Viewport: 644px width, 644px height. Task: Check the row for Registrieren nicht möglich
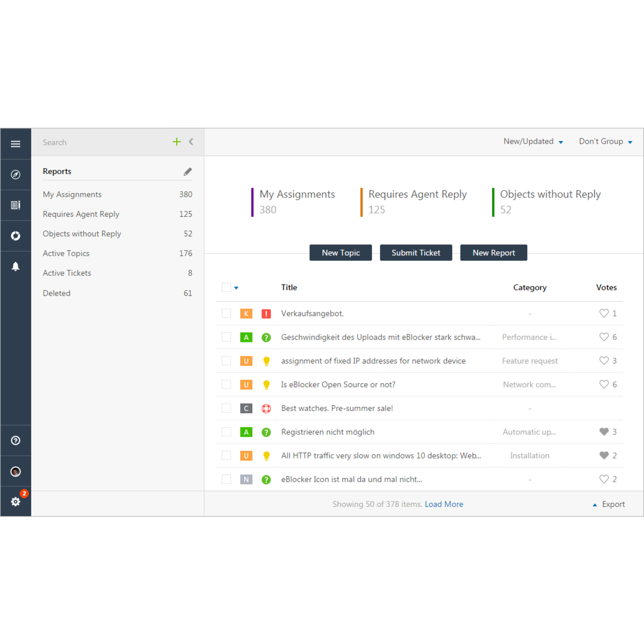(x=226, y=432)
